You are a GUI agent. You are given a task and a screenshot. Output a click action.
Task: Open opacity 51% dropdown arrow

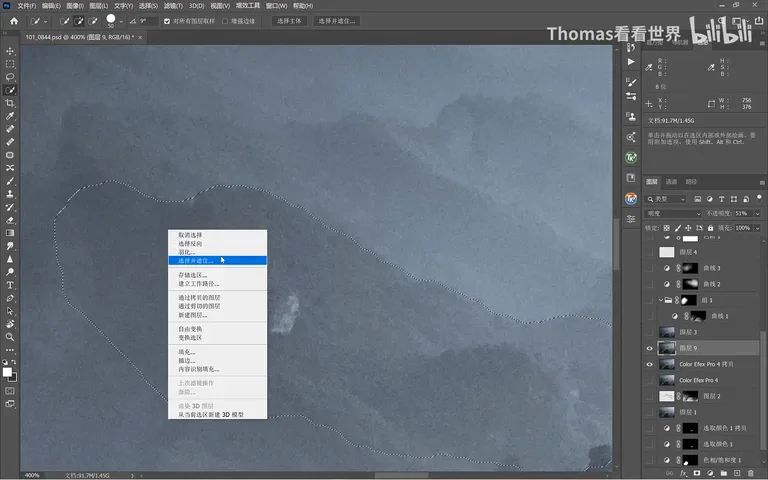[x=757, y=214]
